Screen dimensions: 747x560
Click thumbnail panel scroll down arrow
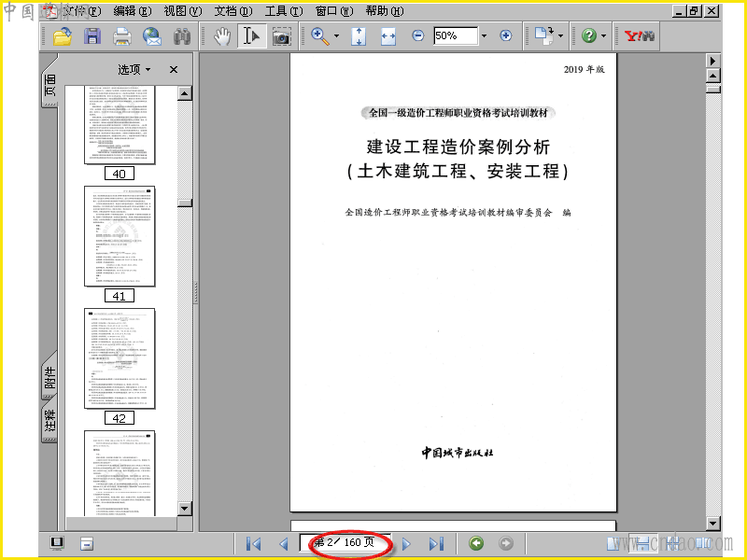(x=185, y=509)
